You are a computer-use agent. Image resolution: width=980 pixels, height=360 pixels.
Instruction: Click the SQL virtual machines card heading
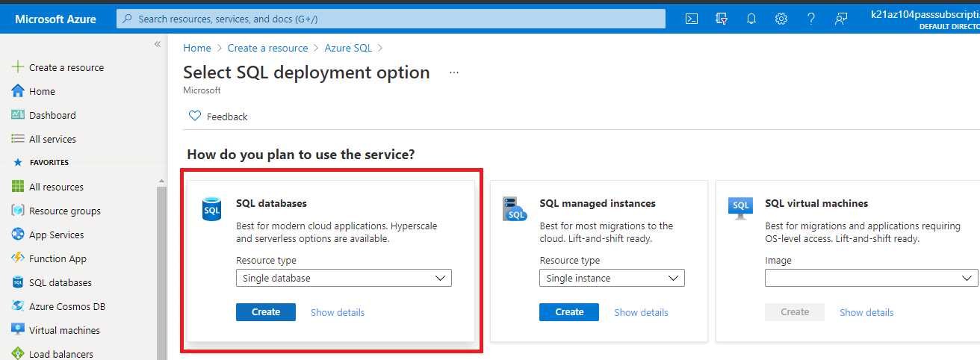coord(816,203)
